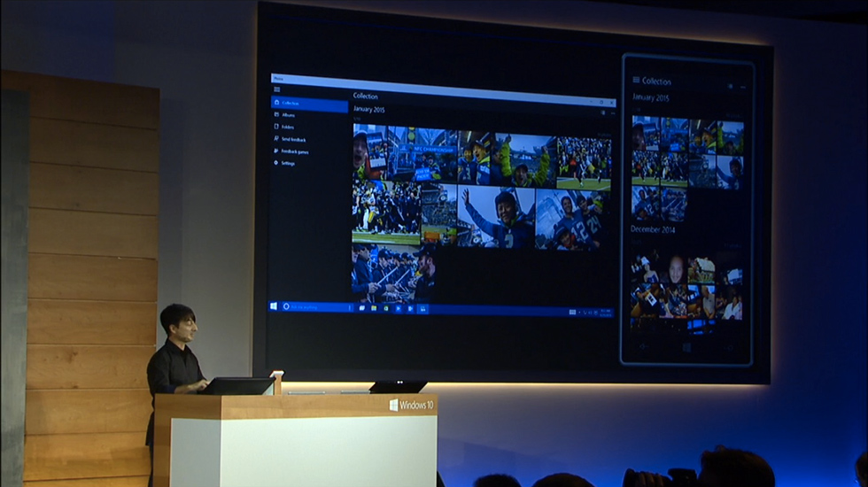868x487 pixels.
Task: Click the system tray clock on taskbar
Action: (607, 312)
